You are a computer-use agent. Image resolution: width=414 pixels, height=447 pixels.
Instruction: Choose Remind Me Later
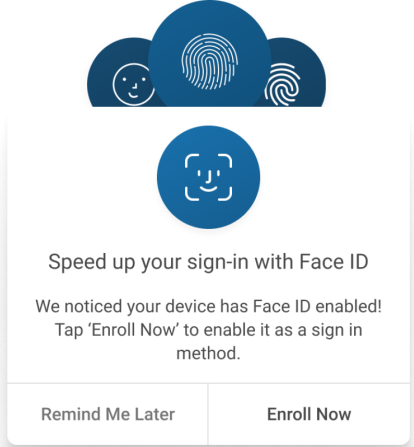(x=108, y=414)
